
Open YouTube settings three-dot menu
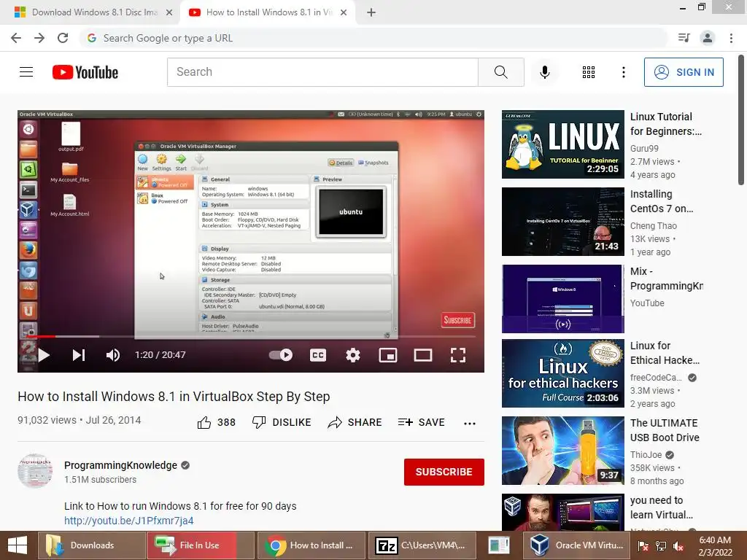click(x=623, y=72)
